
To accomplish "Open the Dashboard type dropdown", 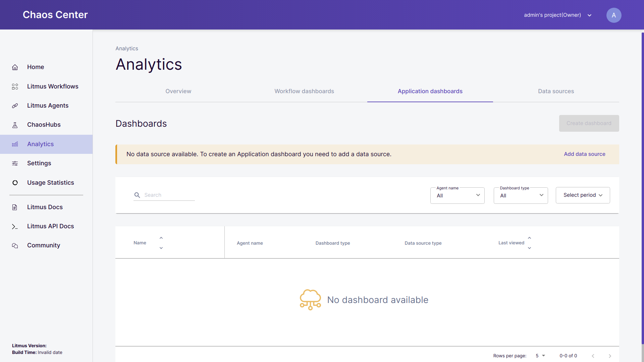I will coord(521,195).
